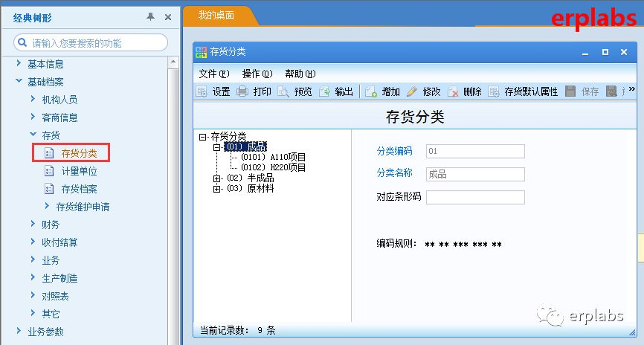Viewport: 644px width, 345px height.
Task: Click the 预览 preview icon
Action: (x=283, y=91)
